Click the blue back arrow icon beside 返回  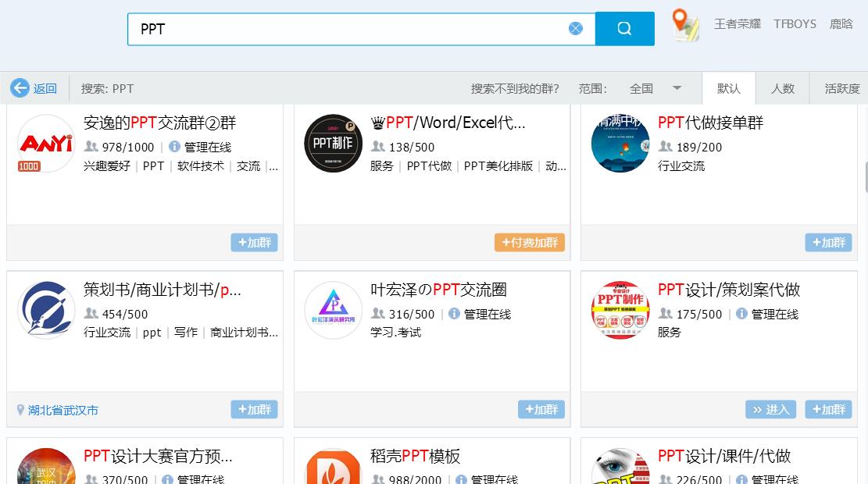point(20,87)
